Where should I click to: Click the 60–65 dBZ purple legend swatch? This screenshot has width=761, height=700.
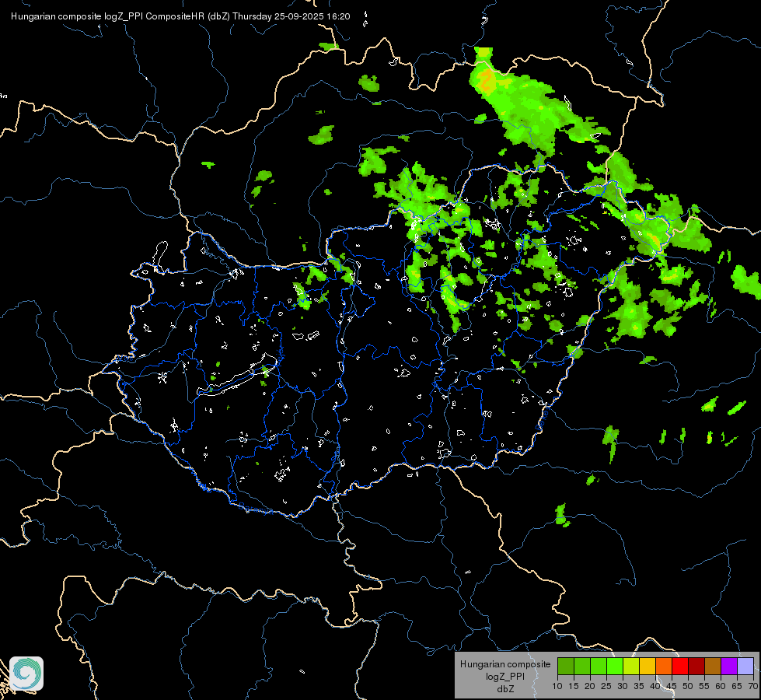729,666
